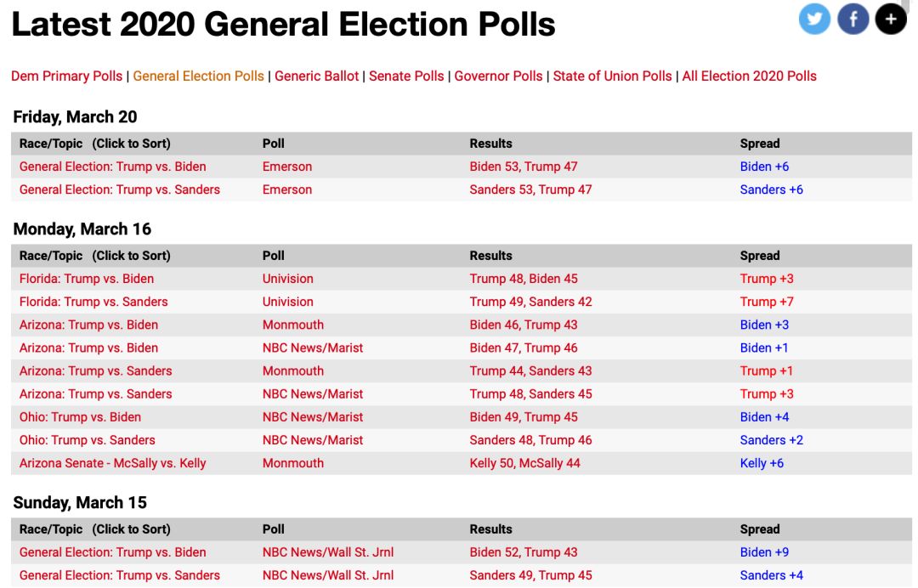The width and height of the screenshot is (918, 588).
Task: Open the plus more-sharing icon
Action: (891, 19)
